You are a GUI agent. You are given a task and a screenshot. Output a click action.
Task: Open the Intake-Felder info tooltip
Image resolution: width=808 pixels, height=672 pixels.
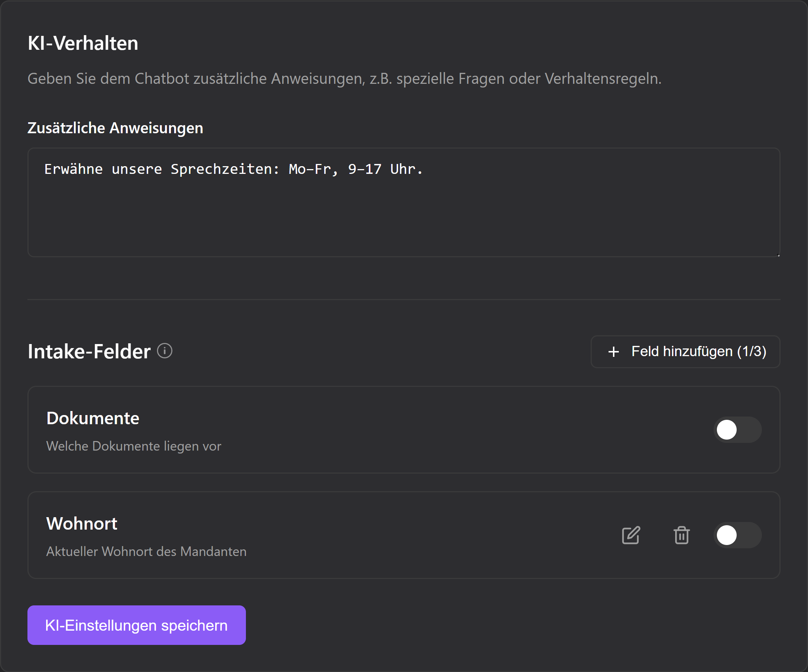[x=165, y=351]
